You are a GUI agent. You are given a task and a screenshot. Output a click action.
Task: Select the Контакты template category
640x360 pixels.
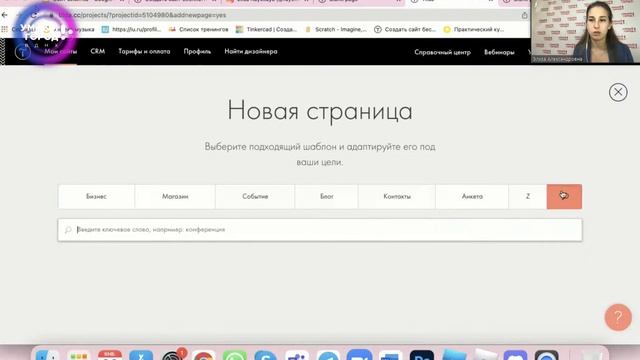pyautogui.click(x=397, y=196)
